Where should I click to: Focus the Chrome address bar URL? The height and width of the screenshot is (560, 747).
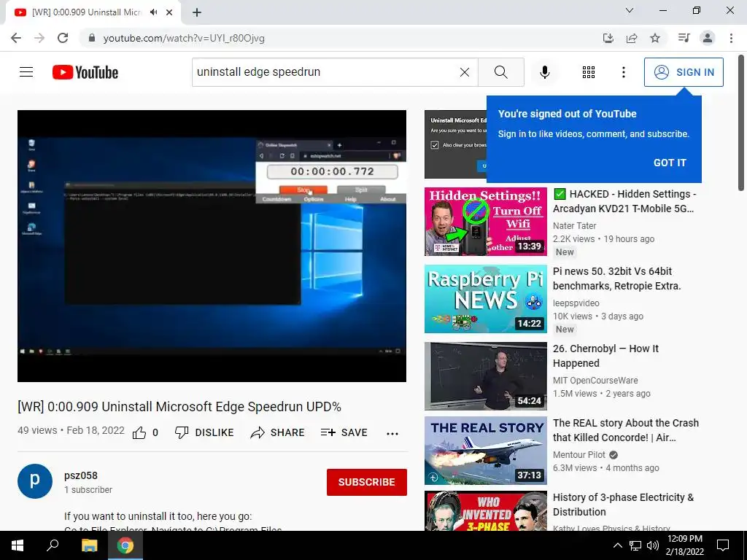[184, 38]
